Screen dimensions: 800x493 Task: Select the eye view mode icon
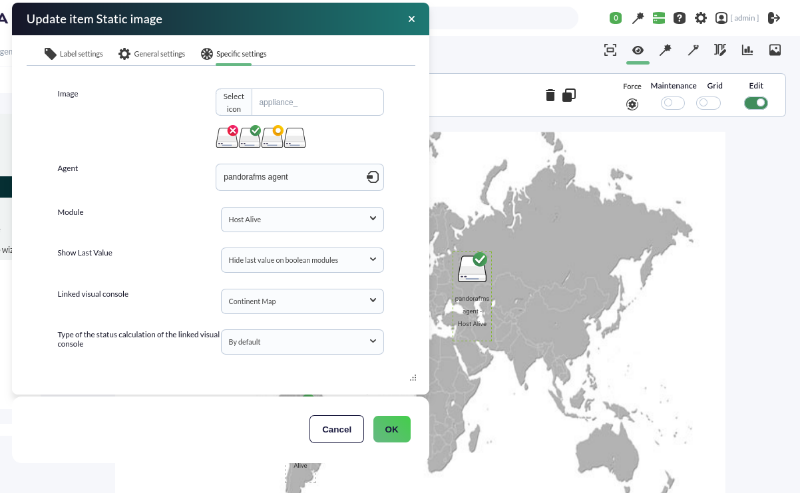638,50
